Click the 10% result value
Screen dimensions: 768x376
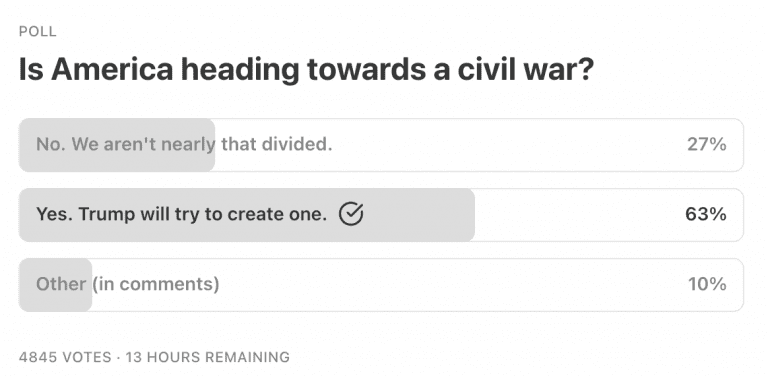pyautogui.click(x=707, y=284)
